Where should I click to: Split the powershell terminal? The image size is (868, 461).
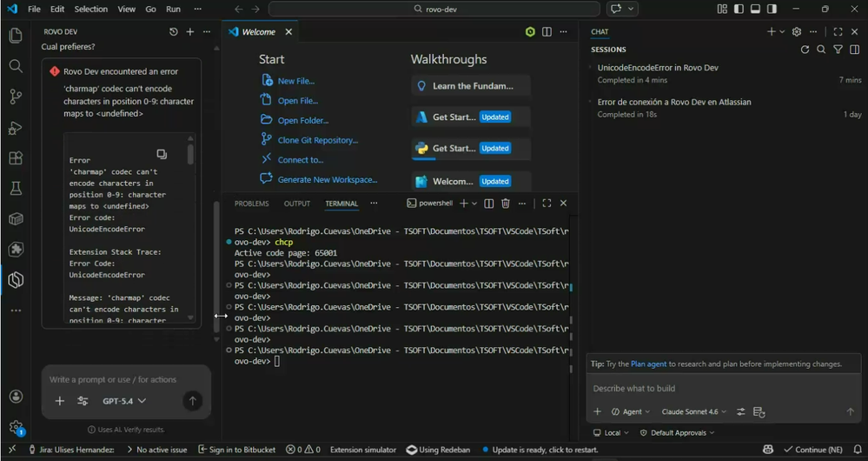(x=489, y=204)
